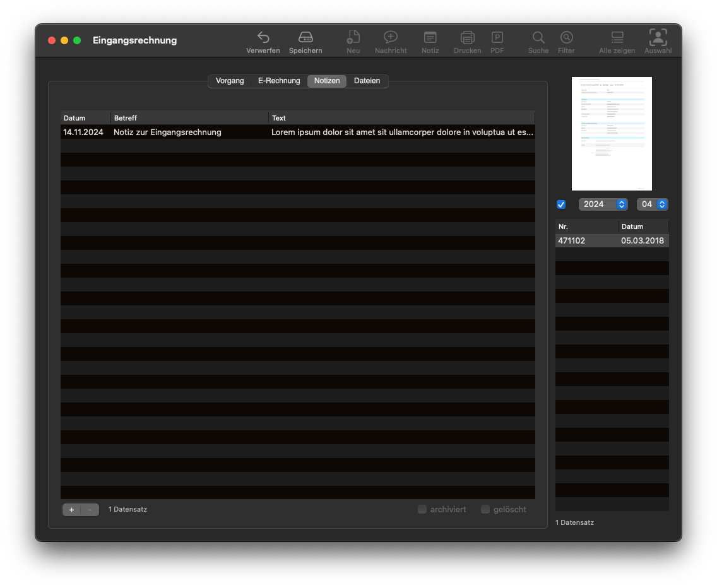717x588 pixels.
Task: Click the Verwerfen undo arrow icon
Action: coord(263,38)
